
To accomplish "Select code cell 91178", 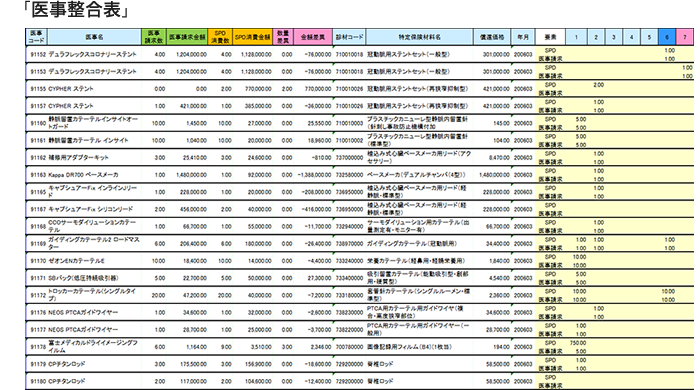I will coord(38,347).
